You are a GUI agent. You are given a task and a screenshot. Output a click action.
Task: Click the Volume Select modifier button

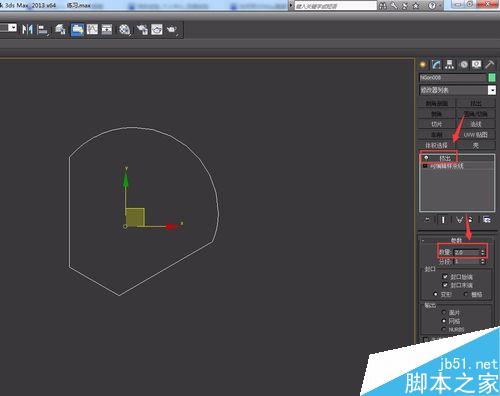click(x=437, y=145)
